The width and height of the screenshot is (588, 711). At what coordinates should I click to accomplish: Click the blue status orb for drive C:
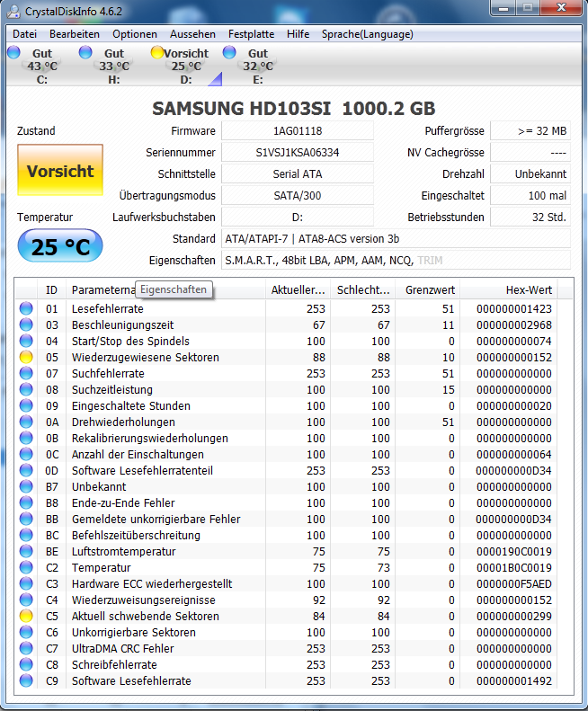pyautogui.click(x=14, y=52)
